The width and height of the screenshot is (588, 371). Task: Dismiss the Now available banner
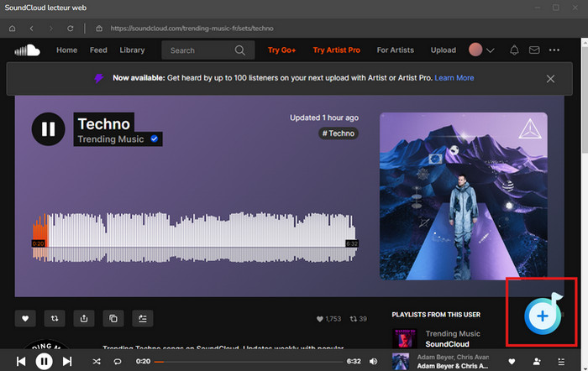pos(550,79)
